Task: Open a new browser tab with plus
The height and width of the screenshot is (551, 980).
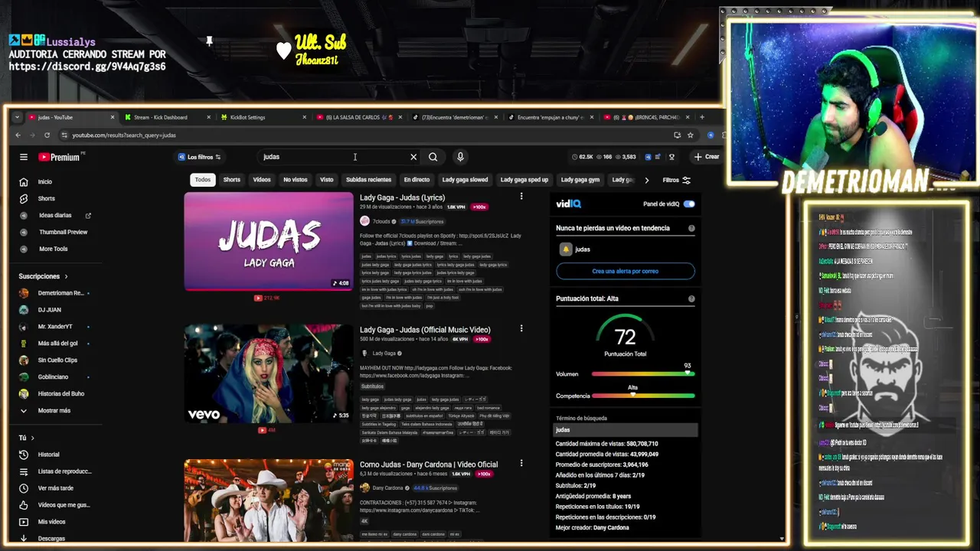Action: click(x=702, y=117)
